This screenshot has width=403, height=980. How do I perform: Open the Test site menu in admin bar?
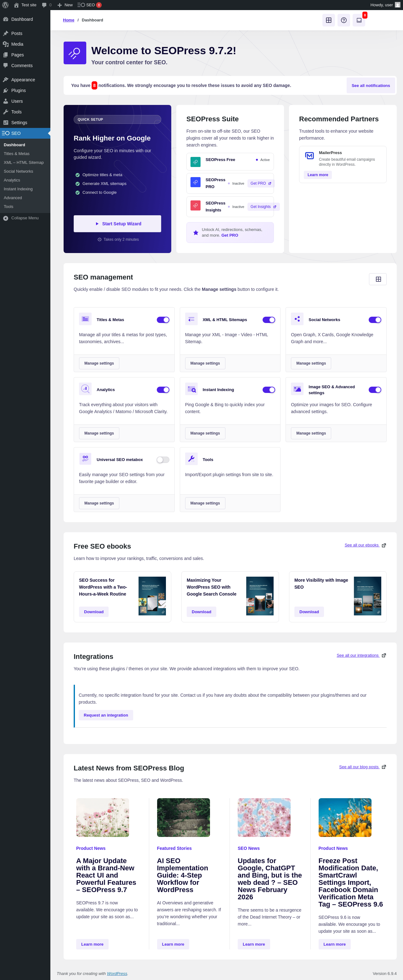click(25, 5)
